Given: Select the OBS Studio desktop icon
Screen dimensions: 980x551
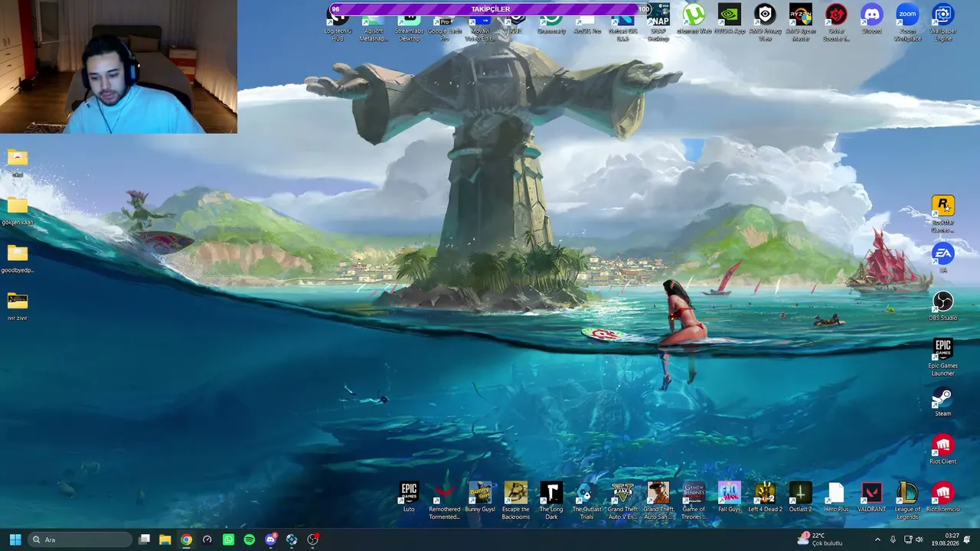Looking at the screenshot, I should [942, 306].
